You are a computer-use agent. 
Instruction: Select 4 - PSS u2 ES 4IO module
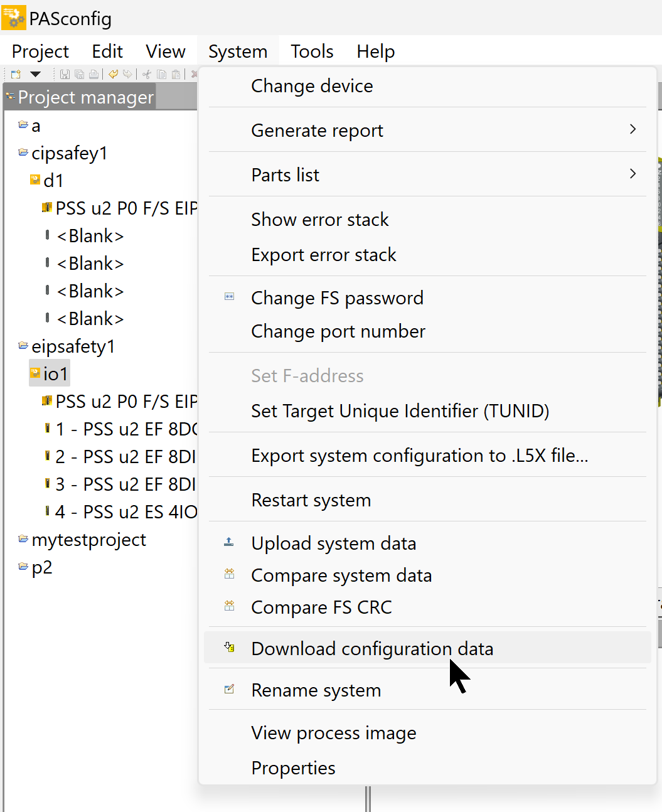125,512
